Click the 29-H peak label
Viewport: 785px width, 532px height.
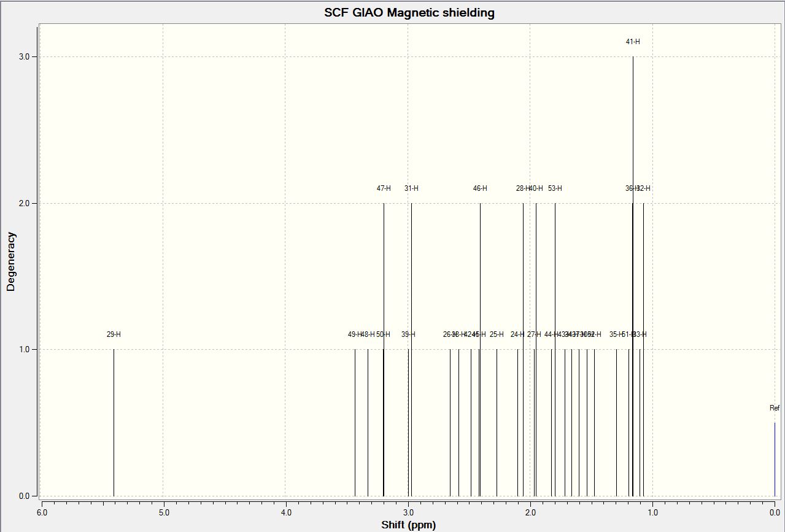(114, 334)
